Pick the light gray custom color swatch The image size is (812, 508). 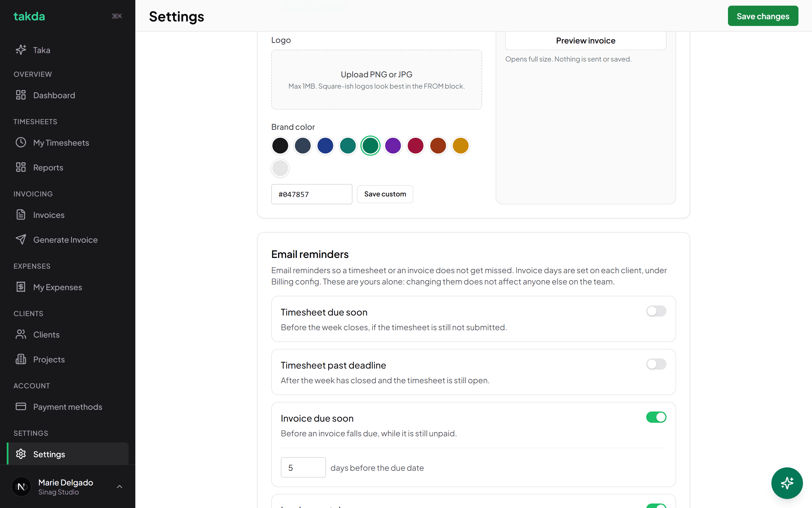[280, 168]
